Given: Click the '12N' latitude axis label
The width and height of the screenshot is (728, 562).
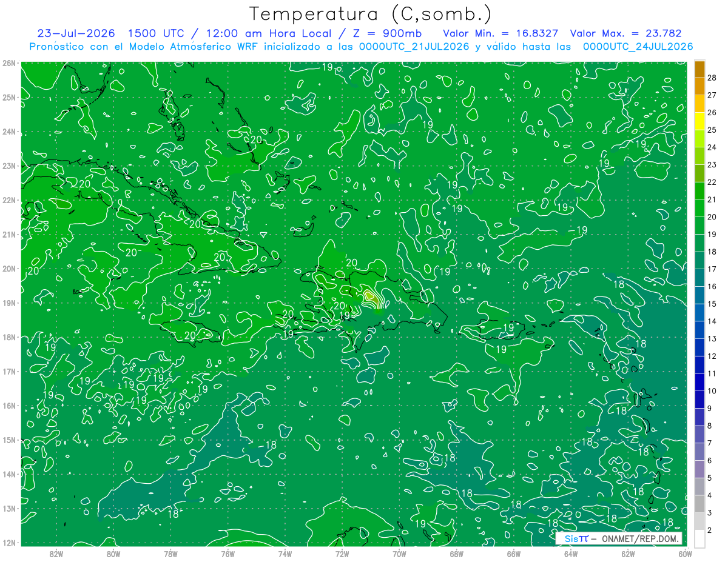Looking at the screenshot, I should click(8, 543).
